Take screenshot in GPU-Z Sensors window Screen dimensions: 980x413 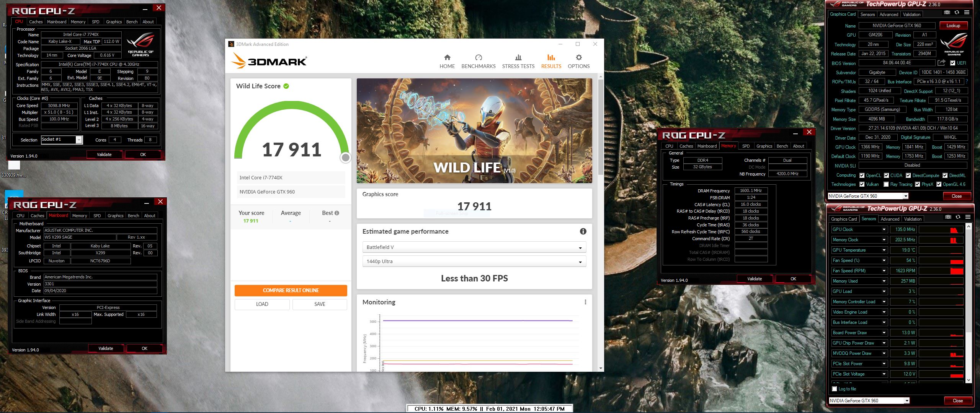click(948, 217)
